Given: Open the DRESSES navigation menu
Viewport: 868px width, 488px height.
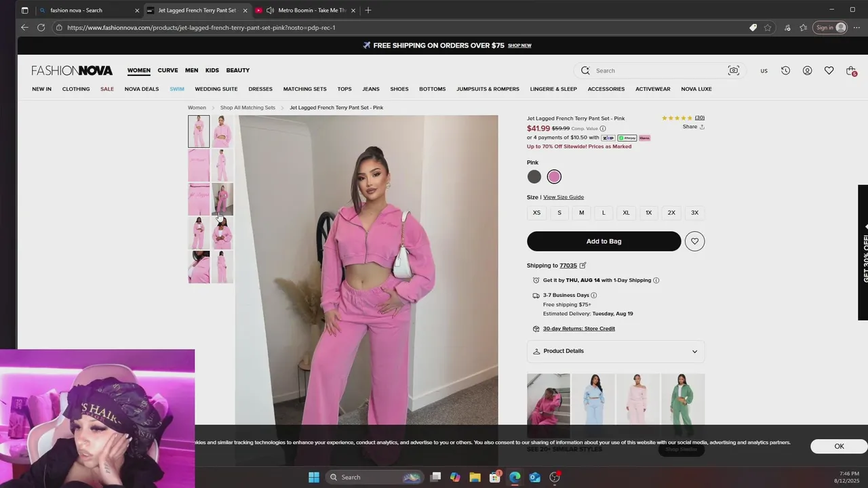Looking at the screenshot, I should point(260,89).
